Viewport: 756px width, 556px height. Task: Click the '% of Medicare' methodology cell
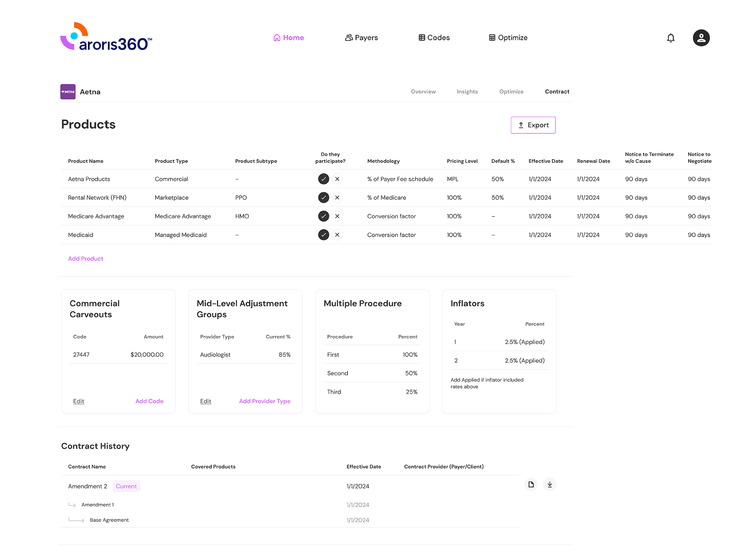[386, 198]
